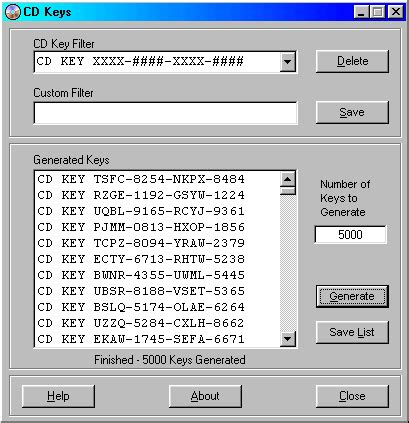The image size is (409, 423).
Task: Open the About dialog
Action: (x=205, y=396)
